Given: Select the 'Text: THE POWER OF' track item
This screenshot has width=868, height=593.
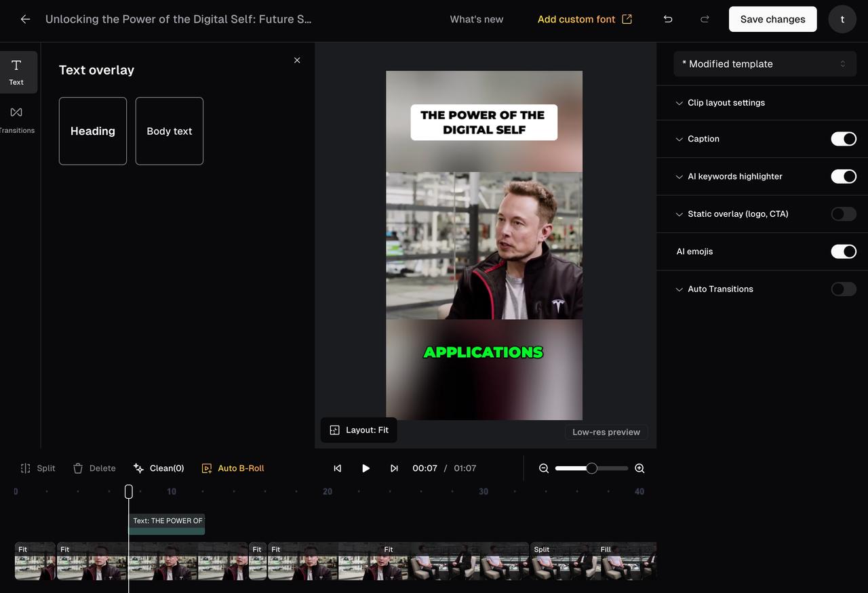Looking at the screenshot, I should pos(167,524).
